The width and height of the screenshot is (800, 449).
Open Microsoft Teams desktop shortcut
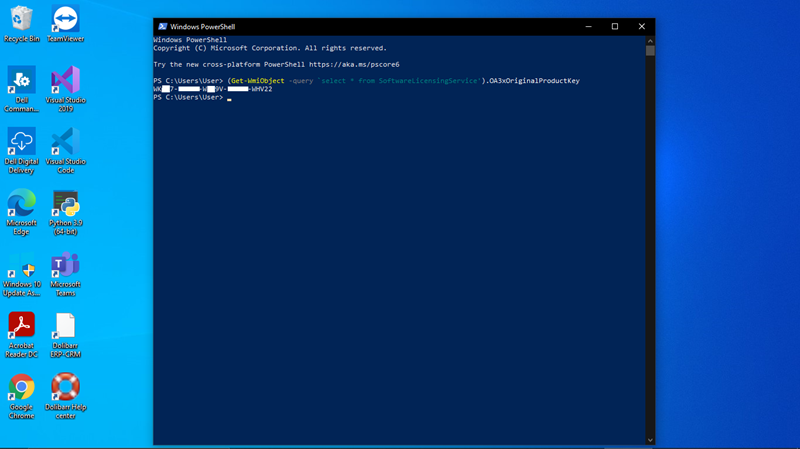[65, 266]
